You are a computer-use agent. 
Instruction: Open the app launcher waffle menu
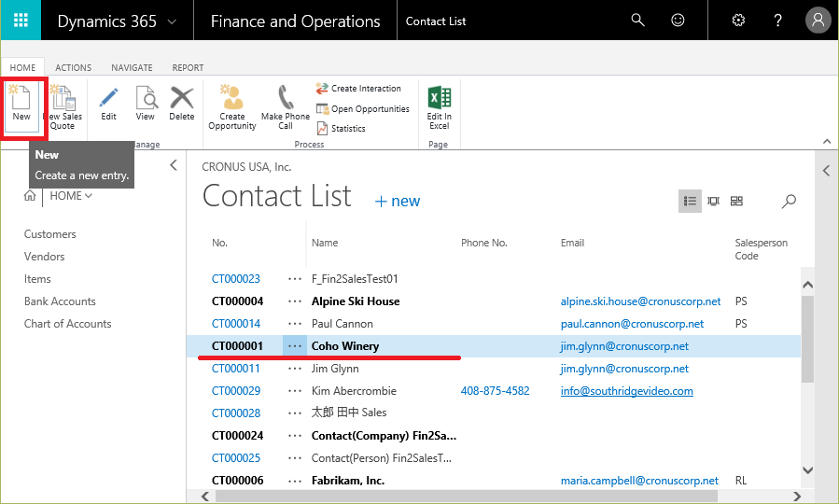click(x=21, y=21)
